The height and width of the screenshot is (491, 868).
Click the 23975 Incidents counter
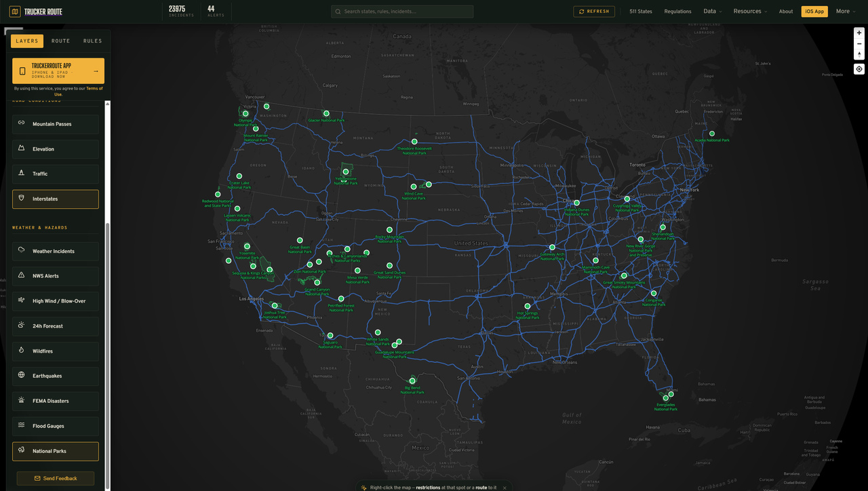click(x=181, y=12)
